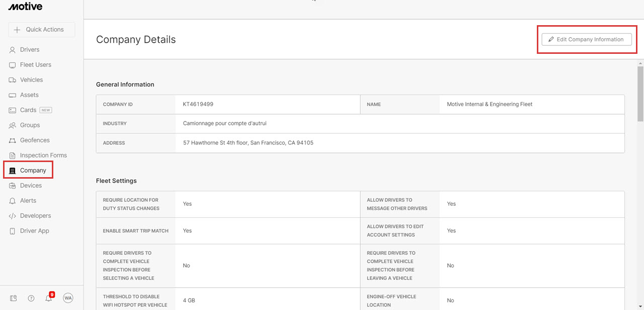The image size is (644, 310).
Task: Click the Fleet Users icon in sidebar
Action: pos(13,65)
